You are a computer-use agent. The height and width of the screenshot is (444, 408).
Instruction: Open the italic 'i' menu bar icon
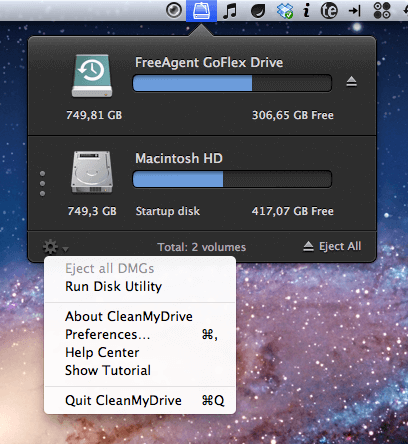(x=306, y=10)
